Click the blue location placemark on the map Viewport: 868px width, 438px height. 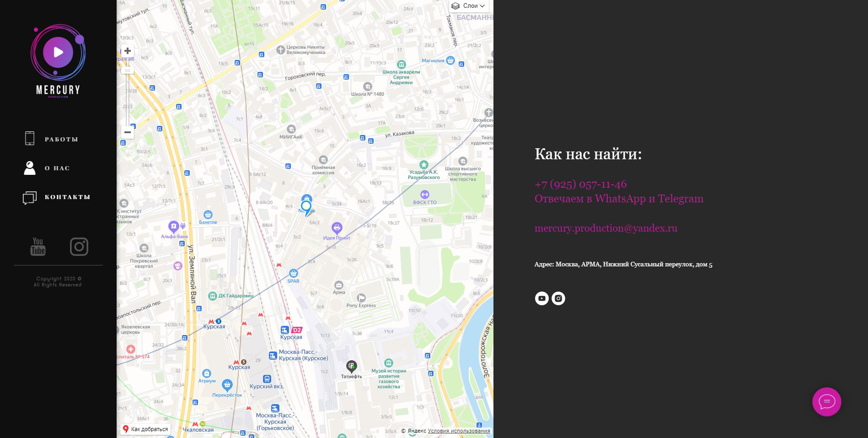pyautogui.click(x=306, y=208)
